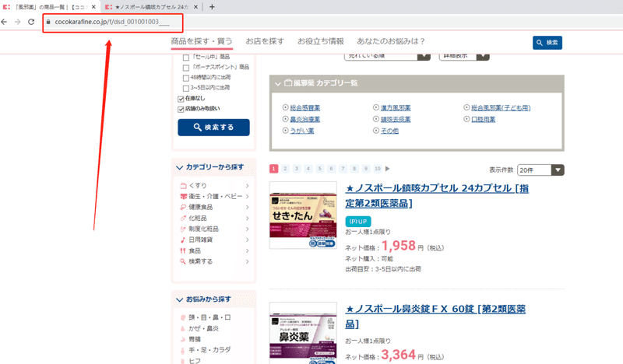Image resolution: width=623 pixels, height=364 pixels.
Task: Open the 口腔用薬 category link
Action: (483, 119)
